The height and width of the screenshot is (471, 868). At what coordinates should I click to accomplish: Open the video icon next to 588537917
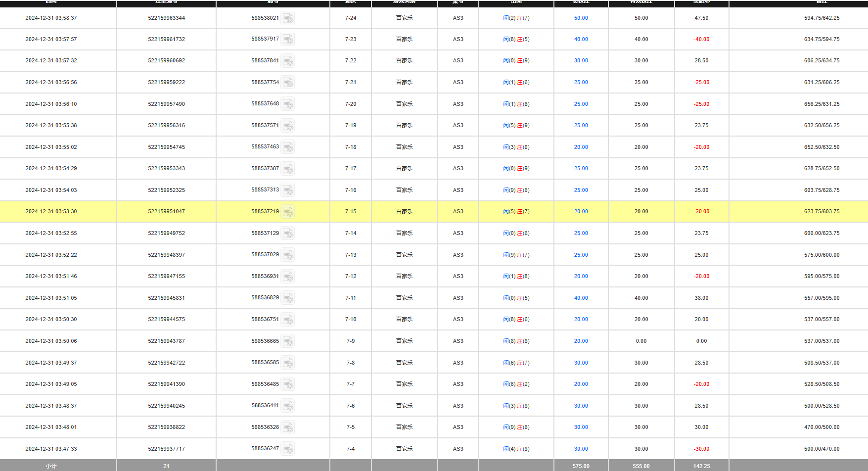(288, 40)
